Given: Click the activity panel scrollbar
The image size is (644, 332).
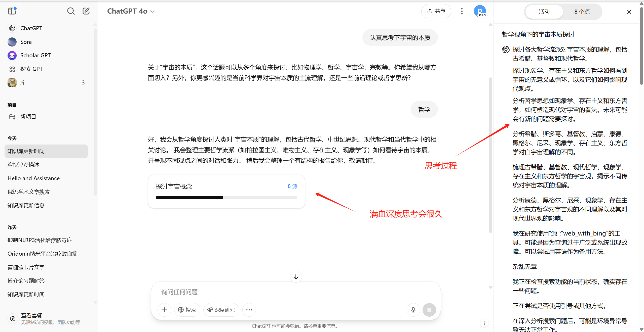Looking at the screenshot, I should click(641, 46).
